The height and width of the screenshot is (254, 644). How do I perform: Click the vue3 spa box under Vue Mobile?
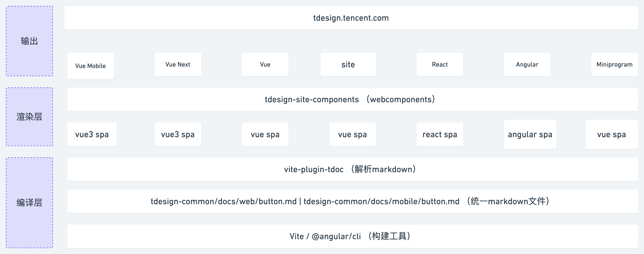click(92, 134)
